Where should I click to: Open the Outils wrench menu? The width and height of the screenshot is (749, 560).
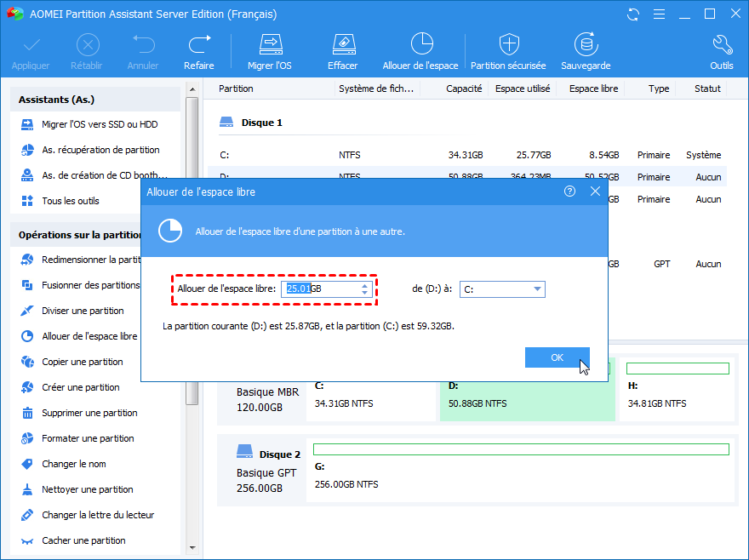[722, 52]
